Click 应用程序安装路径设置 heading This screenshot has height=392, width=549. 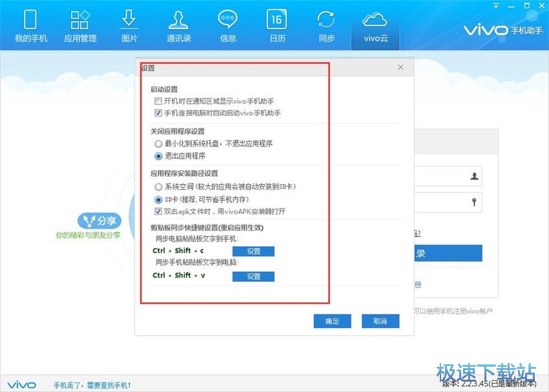click(184, 173)
